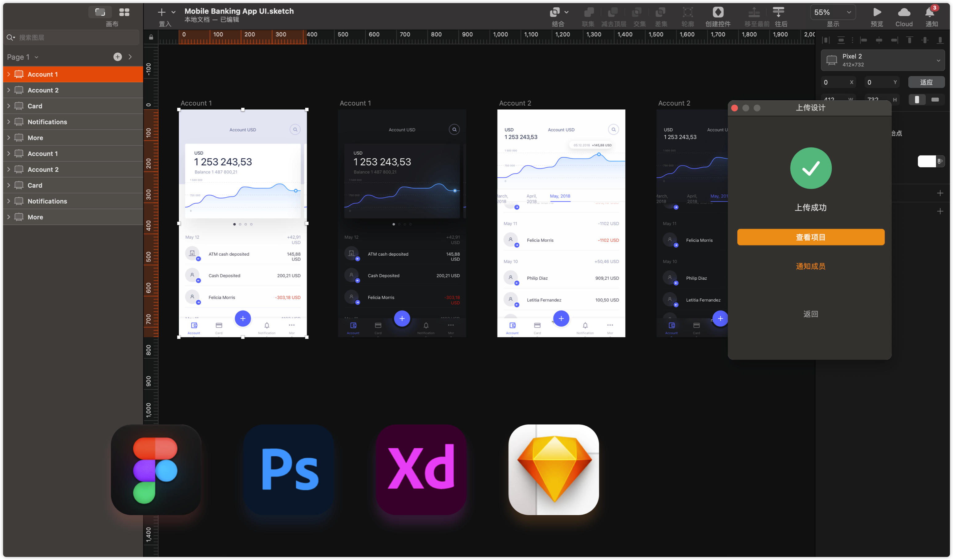Select the second Notifications layer row
This screenshot has height=560, width=953.
pyautogui.click(x=73, y=201)
